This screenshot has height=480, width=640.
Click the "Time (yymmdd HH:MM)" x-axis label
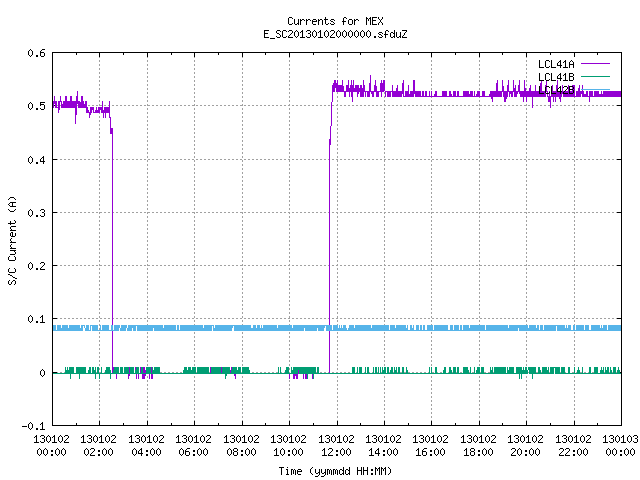point(335,471)
